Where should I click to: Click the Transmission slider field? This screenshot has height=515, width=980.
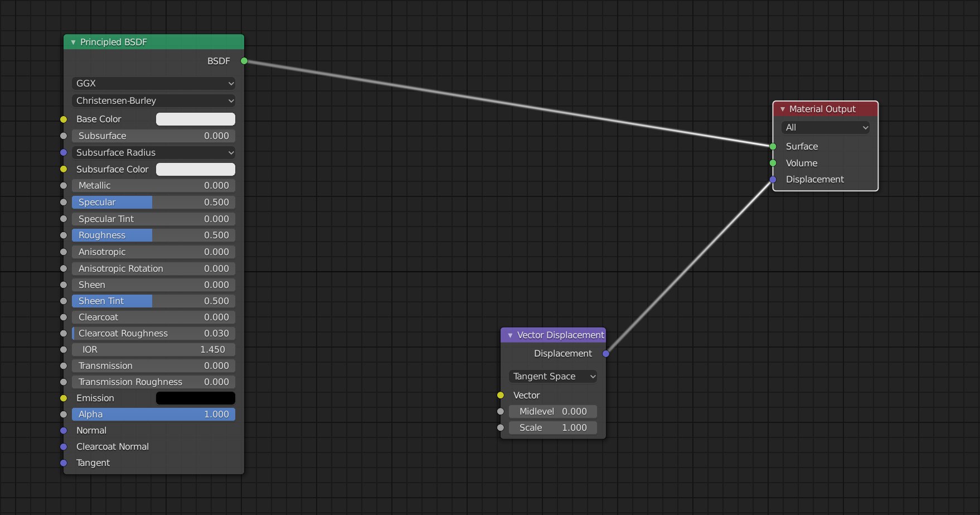pyautogui.click(x=153, y=365)
